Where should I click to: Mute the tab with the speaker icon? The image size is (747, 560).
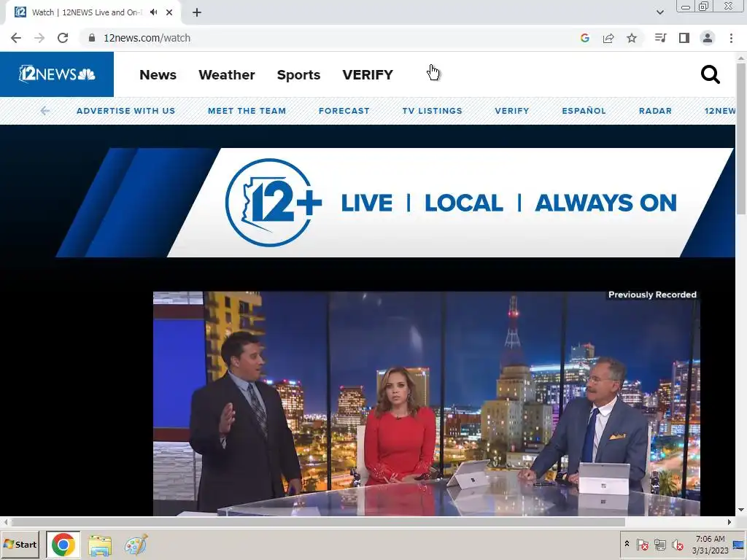153,12
